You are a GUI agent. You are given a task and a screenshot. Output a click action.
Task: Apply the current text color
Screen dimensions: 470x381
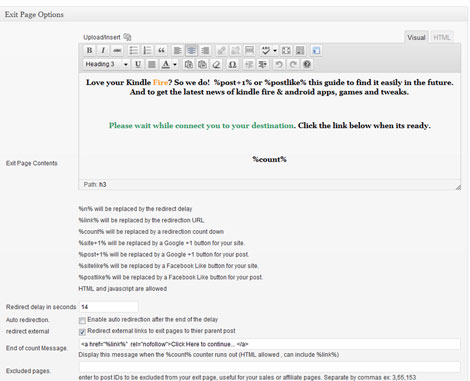[x=165, y=64]
